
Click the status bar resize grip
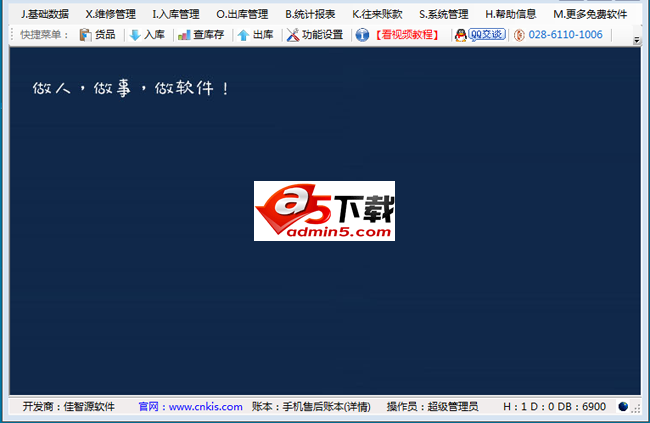coord(636,409)
